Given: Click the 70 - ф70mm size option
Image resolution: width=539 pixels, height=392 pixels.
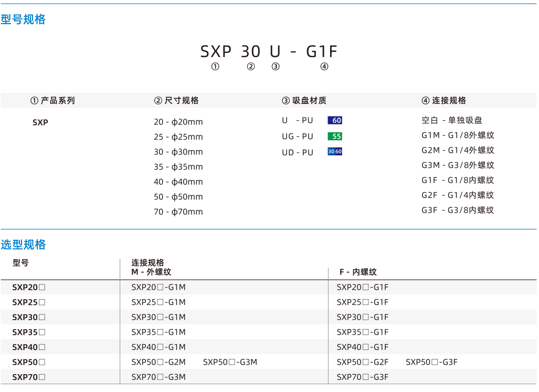Looking at the screenshot, I should tap(178, 211).
